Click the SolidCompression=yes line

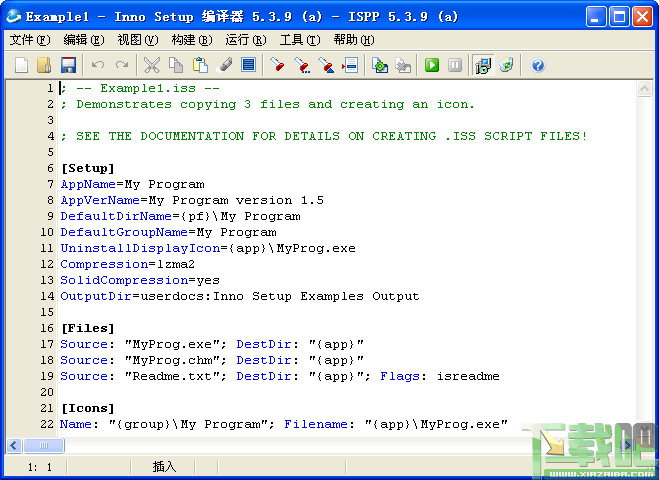point(140,280)
